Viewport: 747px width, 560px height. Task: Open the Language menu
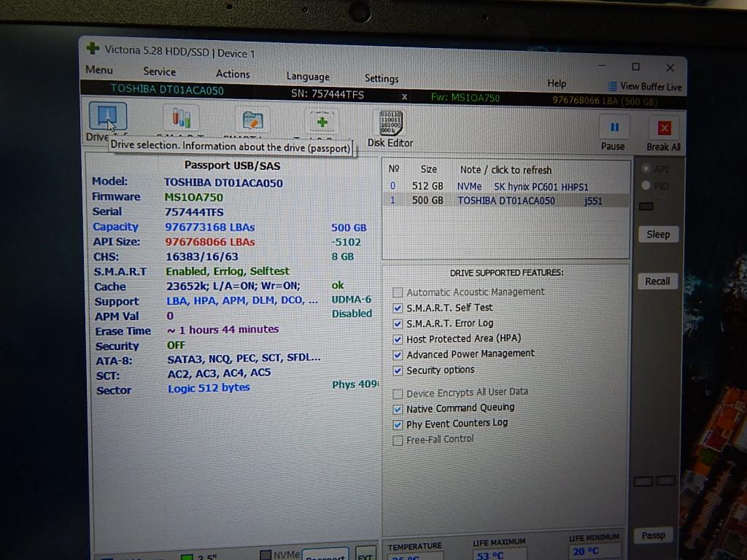(x=308, y=76)
